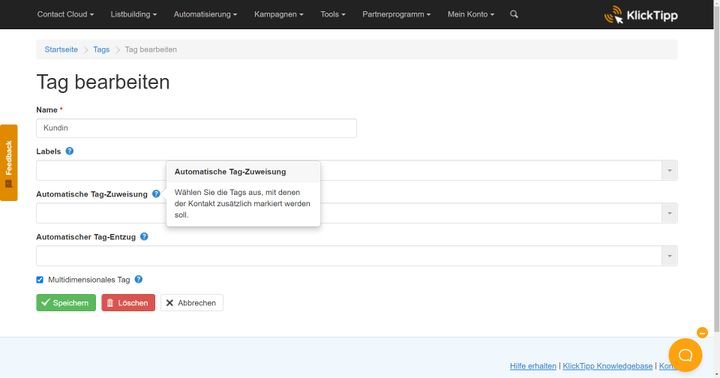720x378 pixels.
Task: Expand the Automatische Tag-Zuweisung dropdown arrow
Action: coord(669,213)
